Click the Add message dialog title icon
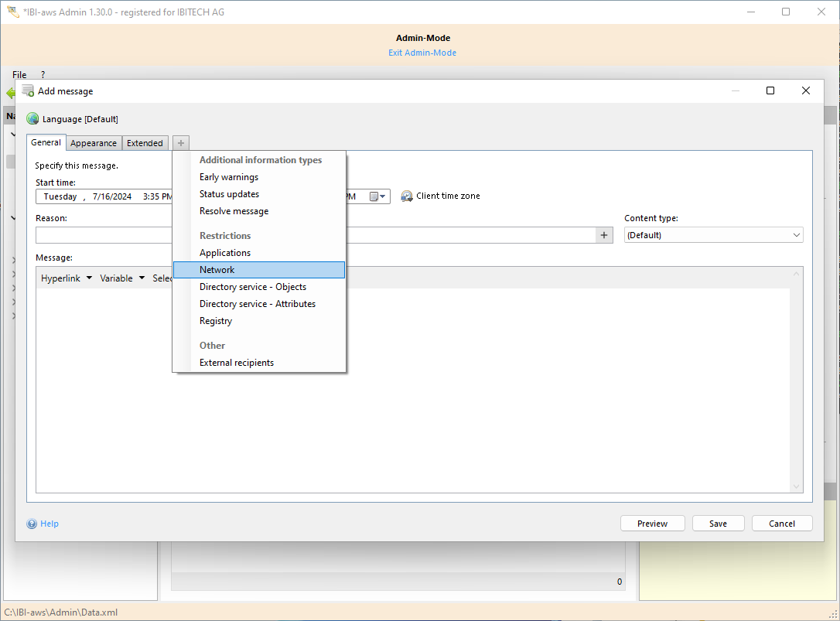840x621 pixels. click(x=28, y=91)
